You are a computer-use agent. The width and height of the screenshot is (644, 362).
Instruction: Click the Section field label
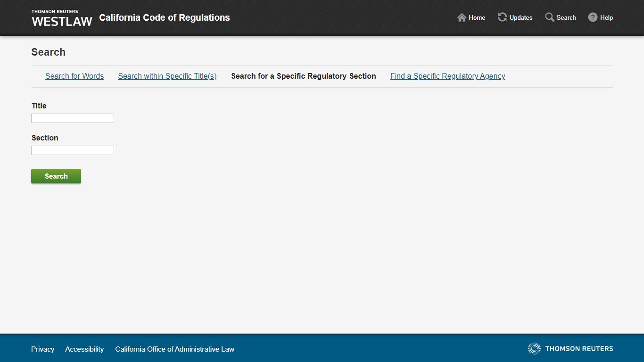coord(45,138)
